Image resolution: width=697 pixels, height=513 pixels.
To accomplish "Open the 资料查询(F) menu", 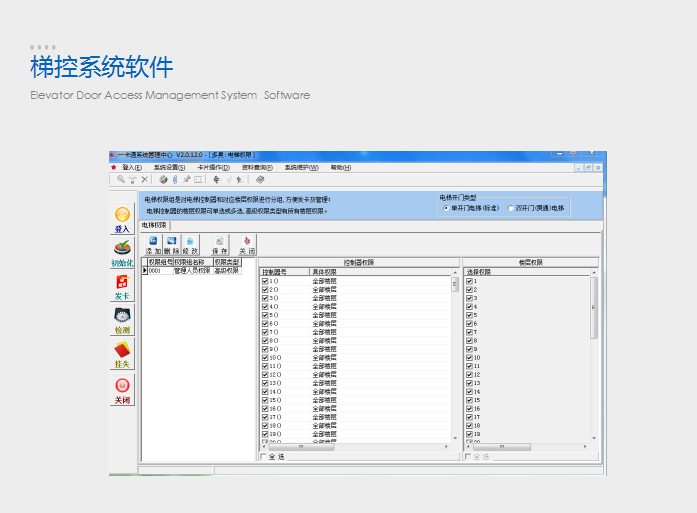I will (257, 167).
